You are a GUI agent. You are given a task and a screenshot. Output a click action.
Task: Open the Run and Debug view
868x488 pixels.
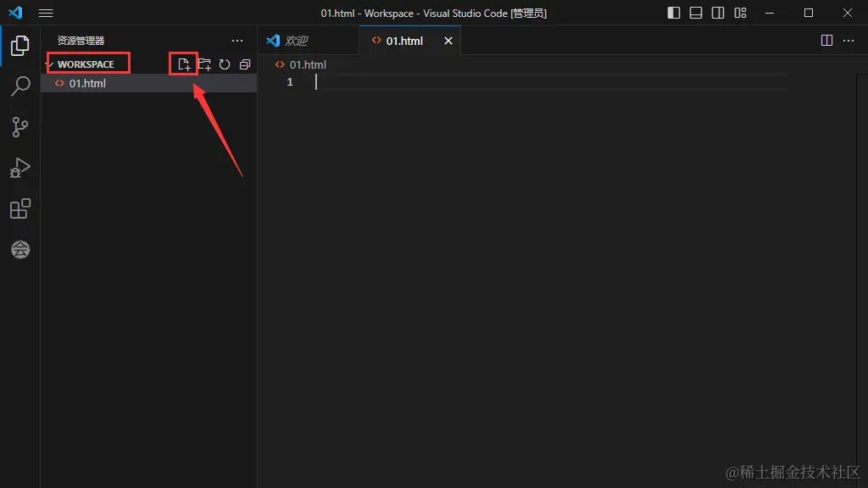20,168
